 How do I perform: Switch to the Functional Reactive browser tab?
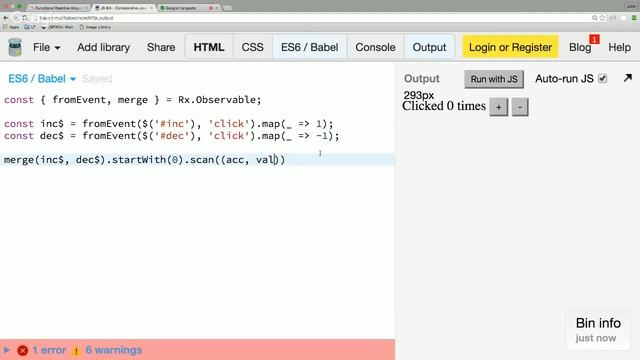tap(59, 8)
